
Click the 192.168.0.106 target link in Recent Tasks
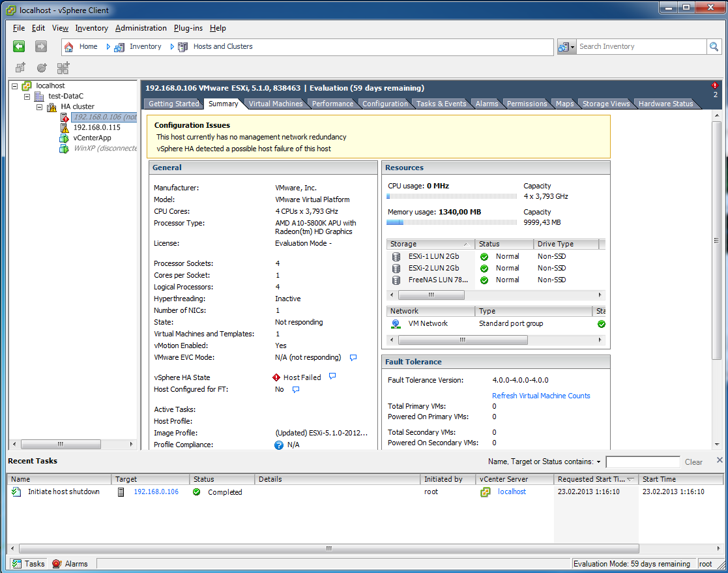click(x=156, y=492)
